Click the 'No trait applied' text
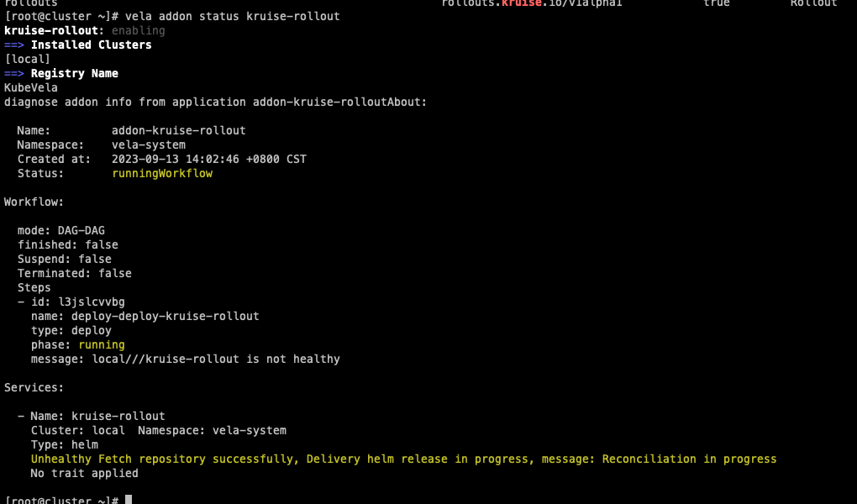This screenshot has width=857, height=504. point(84,474)
